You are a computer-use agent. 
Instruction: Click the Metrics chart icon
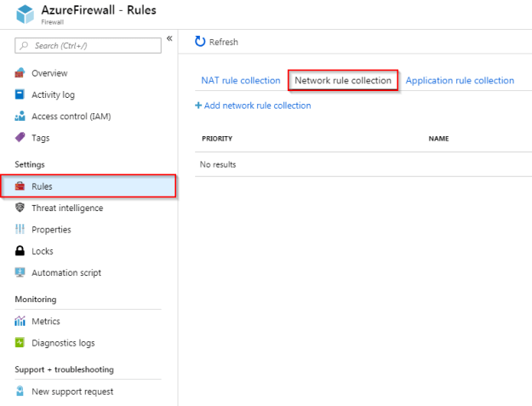point(20,321)
